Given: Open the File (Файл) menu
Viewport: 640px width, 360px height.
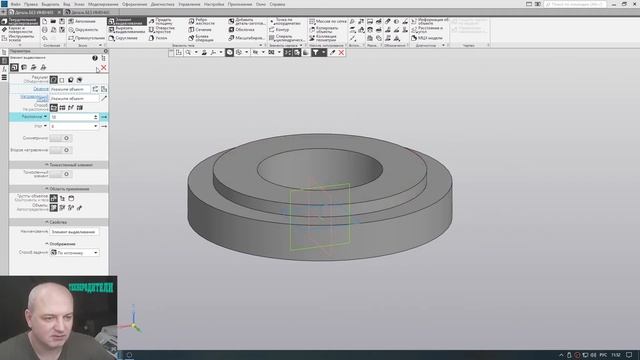Looking at the screenshot, I should pos(16,4).
